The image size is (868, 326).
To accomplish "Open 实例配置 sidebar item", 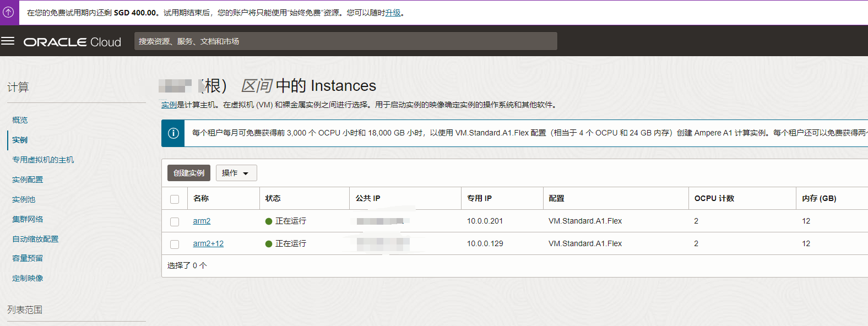I will [x=28, y=180].
